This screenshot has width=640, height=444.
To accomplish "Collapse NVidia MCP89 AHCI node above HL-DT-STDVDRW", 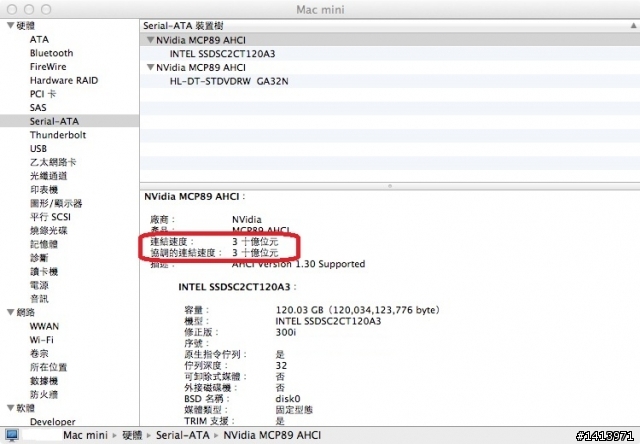I will pyautogui.click(x=151, y=67).
